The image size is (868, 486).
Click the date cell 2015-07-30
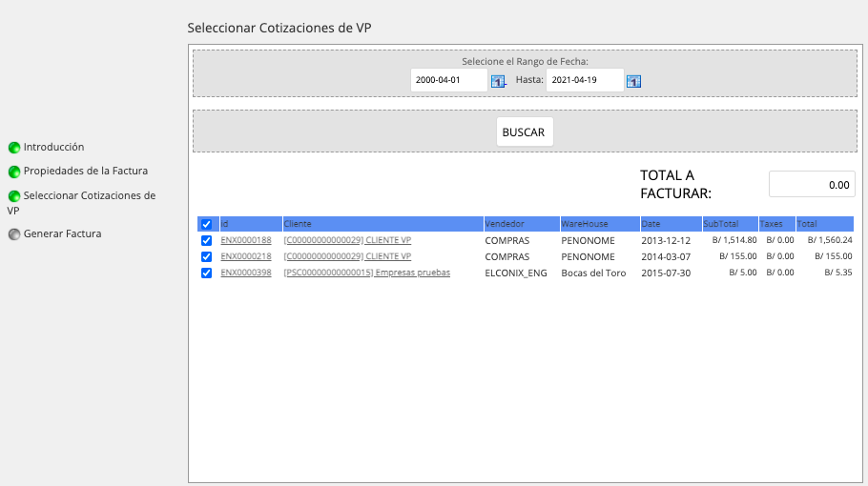pyautogui.click(x=666, y=273)
